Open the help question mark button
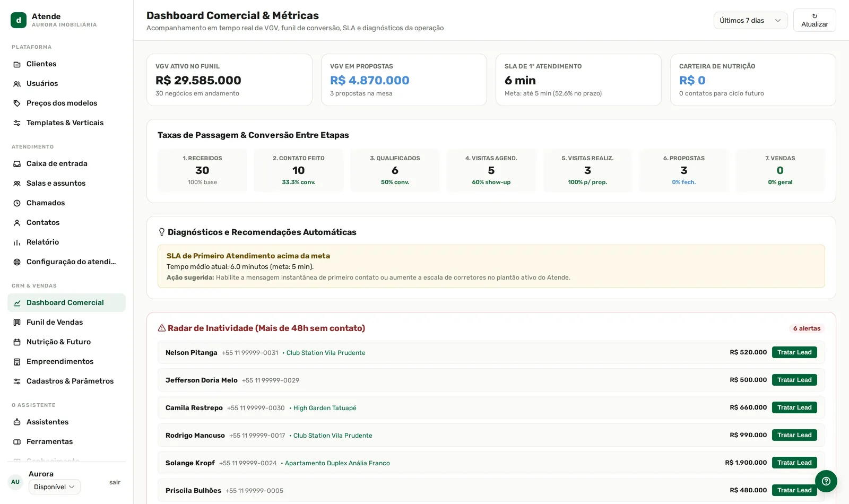This screenshot has width=849, height=504. 826,481
